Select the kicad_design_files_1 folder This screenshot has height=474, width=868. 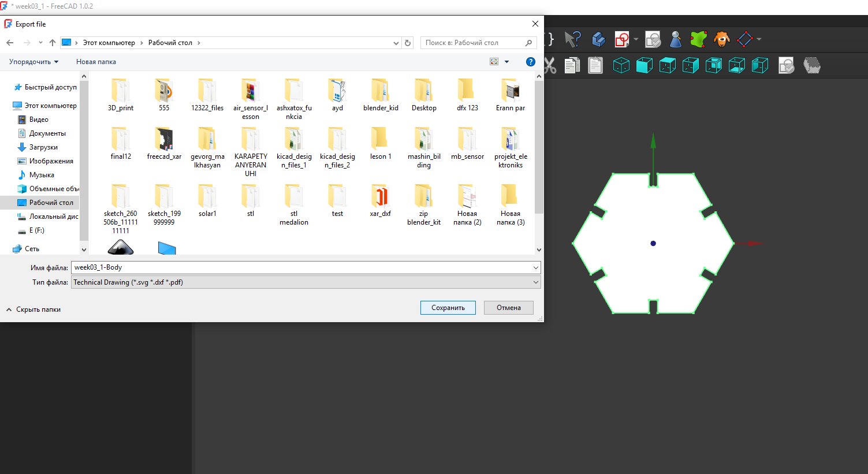(x=294, y=148)
